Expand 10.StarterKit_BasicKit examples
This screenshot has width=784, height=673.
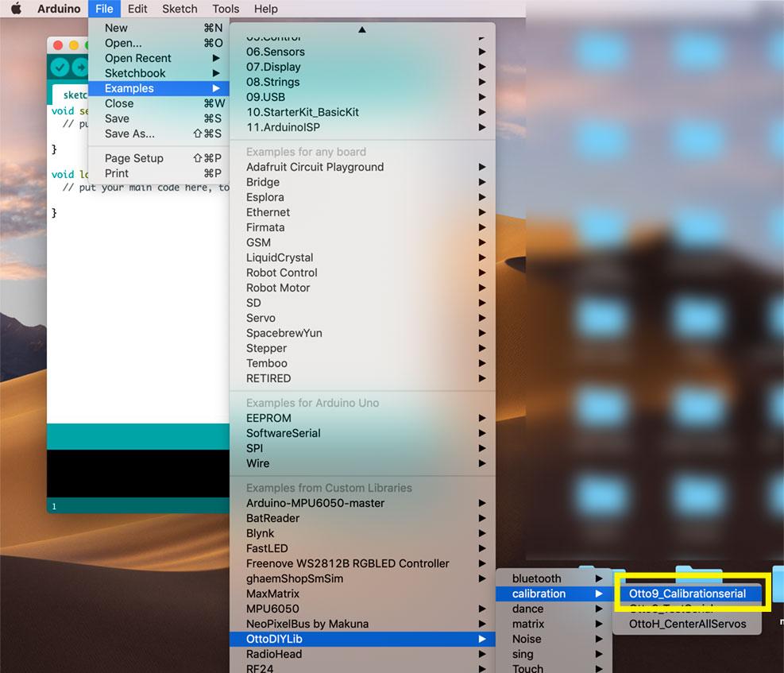(362, 112)
